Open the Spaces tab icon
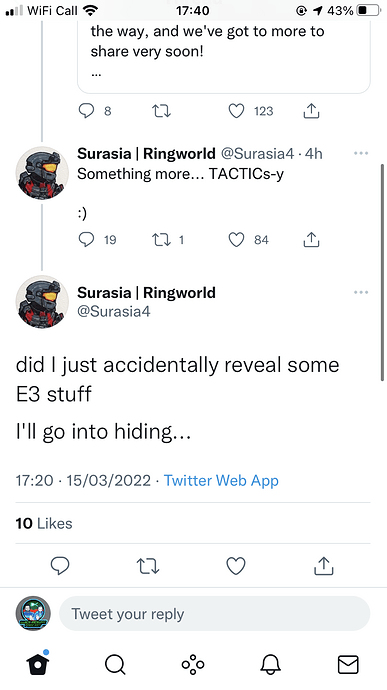This screenshot has height=690, width=387. coord(193,664)
